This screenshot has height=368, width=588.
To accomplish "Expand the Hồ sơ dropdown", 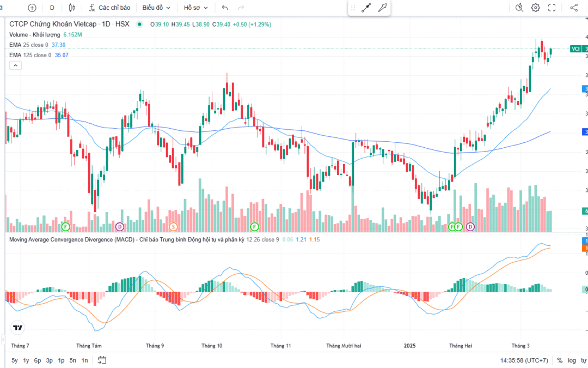I will (195, 8).
